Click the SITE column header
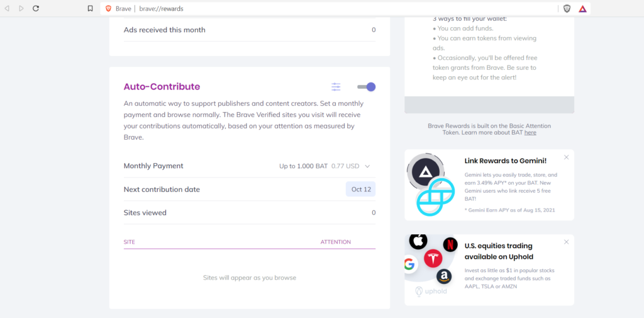Image resolution: width=644 pixels, height=318 pixels. pos(130,242)
